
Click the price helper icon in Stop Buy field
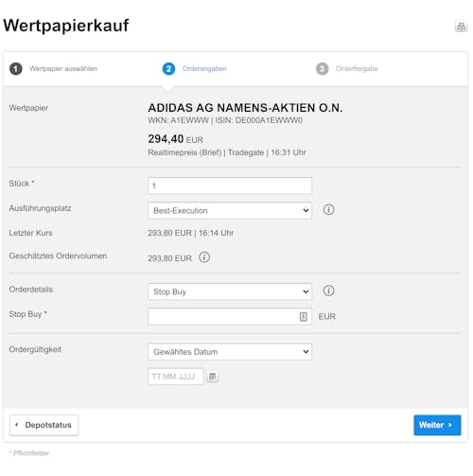pos(303,316)
